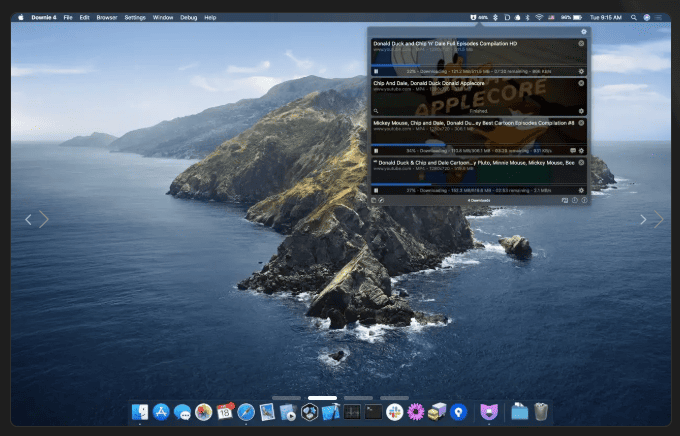Click the Downie status icon in menu bar
This screenshot has width=680, height=436.
(479, 17)
